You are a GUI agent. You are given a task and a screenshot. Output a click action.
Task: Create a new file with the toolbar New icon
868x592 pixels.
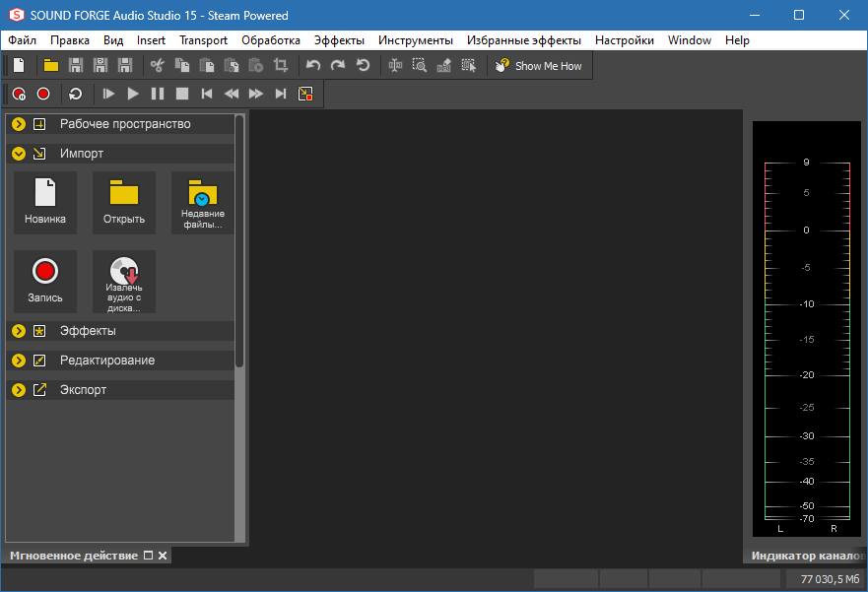[19, 65]
